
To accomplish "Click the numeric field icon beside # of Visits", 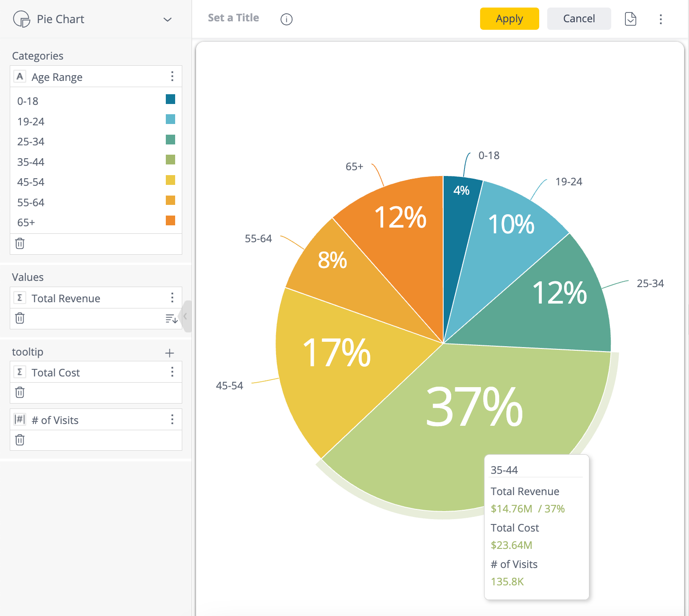I will 20,419.
